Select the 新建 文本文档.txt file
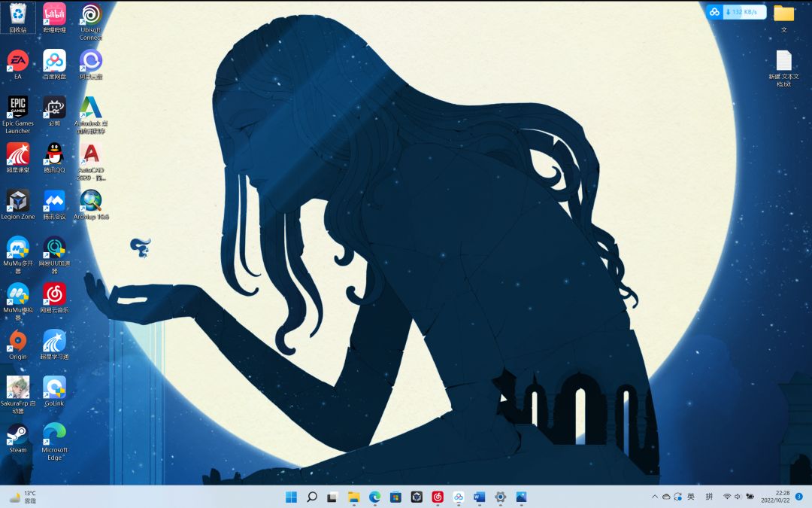Viewport: 812px width, 508px height. coord(783,68)
